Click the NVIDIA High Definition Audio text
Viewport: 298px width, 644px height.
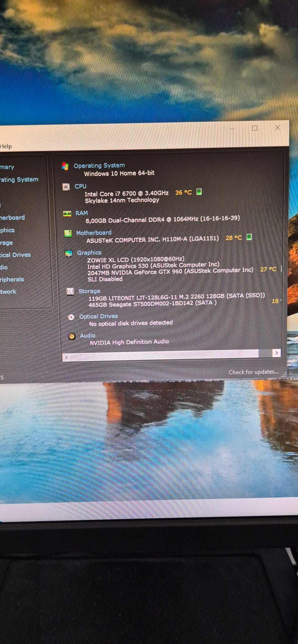(129, 342)
